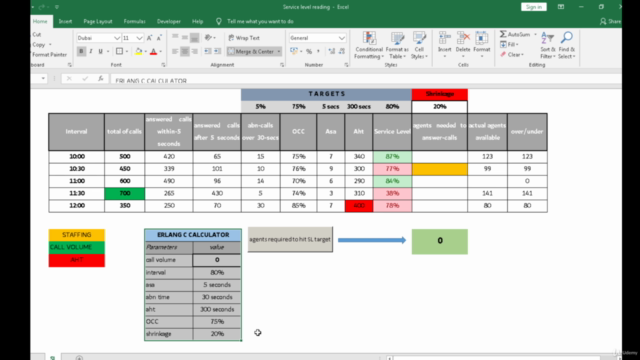Delete cells
The height and width of the screenshot is (360, 640).
(x=463, y=44)
